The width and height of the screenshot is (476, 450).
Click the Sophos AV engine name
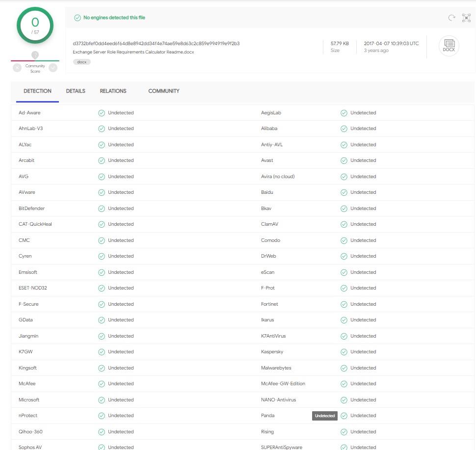(x=30, y=447)
